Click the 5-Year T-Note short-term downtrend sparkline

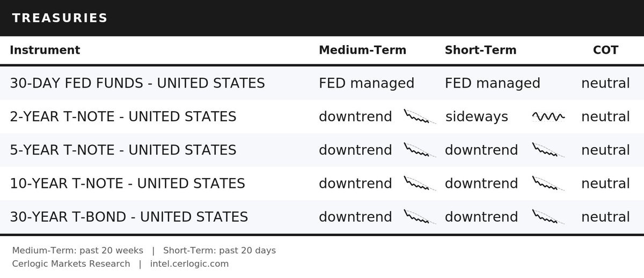coord(548,150)
